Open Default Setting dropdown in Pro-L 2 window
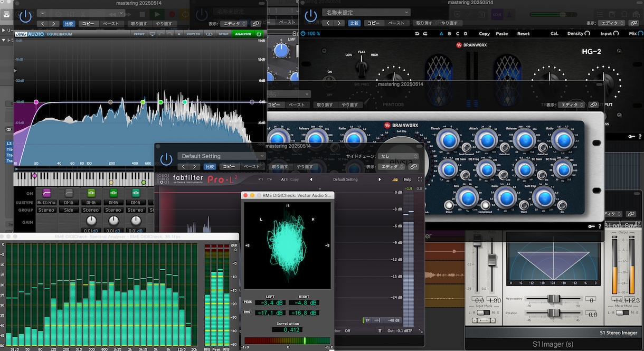This screenshot has width=644, height=351. (221, 156)
